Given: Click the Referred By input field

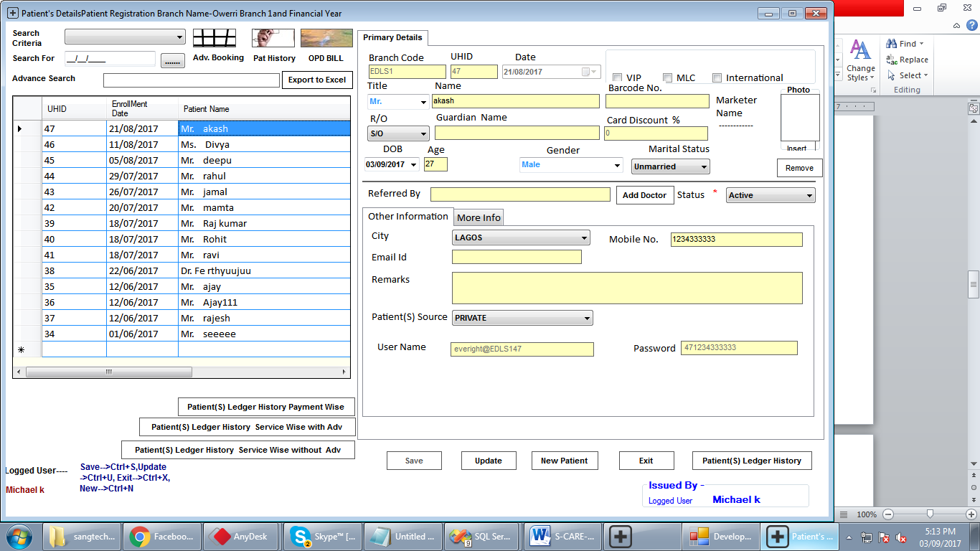Looking at the screenshot, I should coord(520,194).
